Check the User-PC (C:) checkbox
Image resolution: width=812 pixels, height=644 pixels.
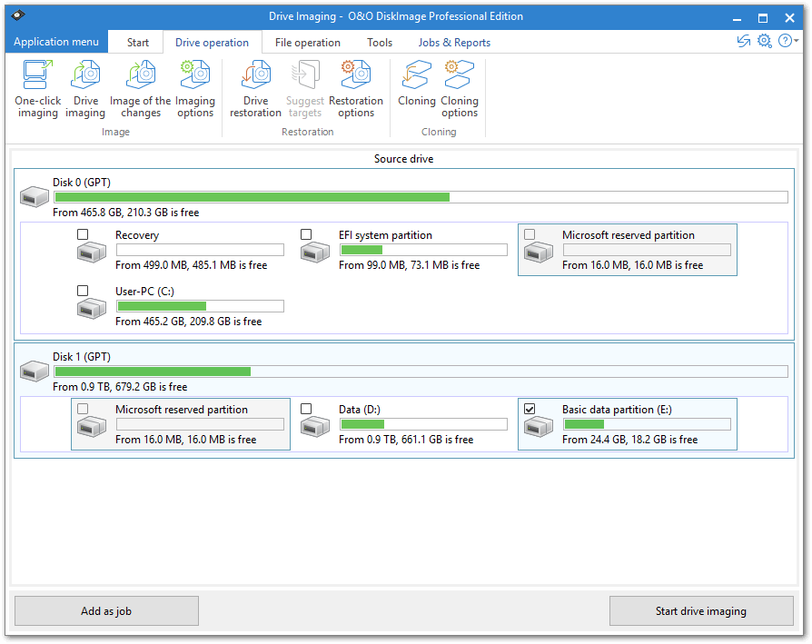pyautogui.click(x=83, y=291)
